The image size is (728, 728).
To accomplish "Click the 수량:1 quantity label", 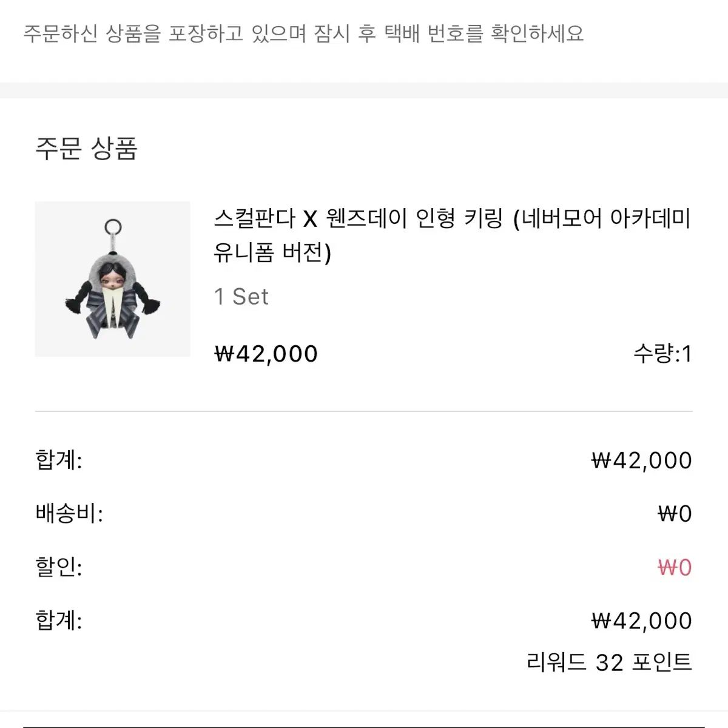I will click(662, 354).
